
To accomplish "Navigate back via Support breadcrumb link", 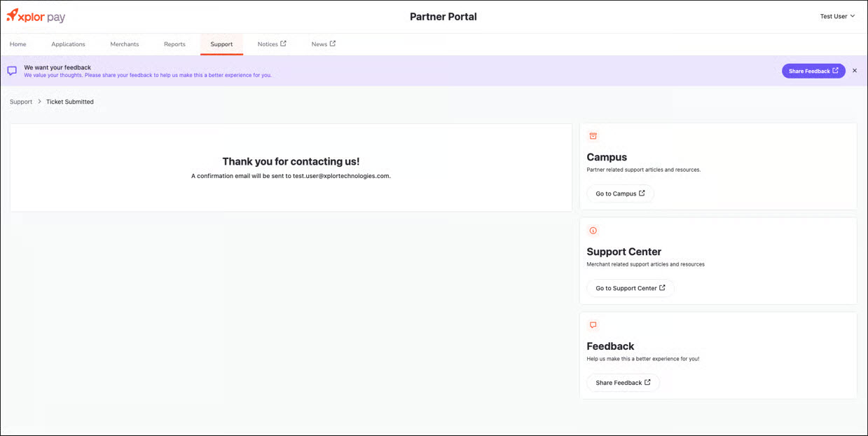I will [21, 102].
